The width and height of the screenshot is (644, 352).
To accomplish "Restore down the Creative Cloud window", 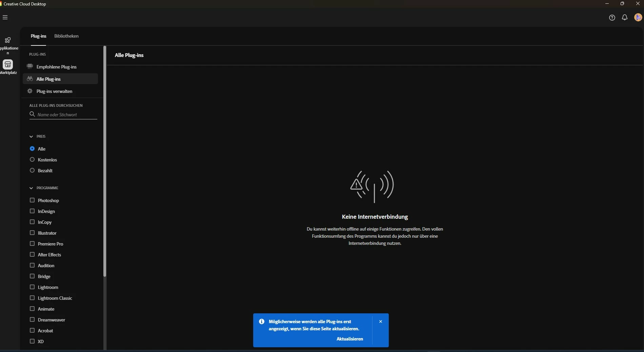I will coord(622,3).
